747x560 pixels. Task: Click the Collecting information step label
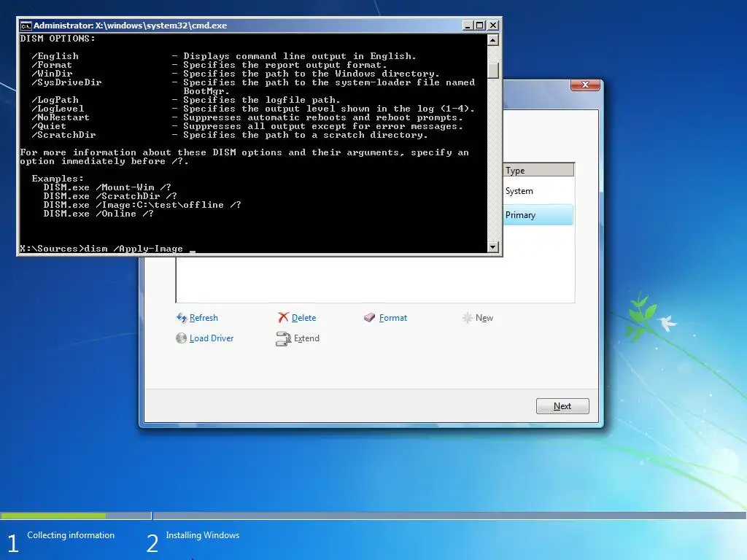point(71,534)
